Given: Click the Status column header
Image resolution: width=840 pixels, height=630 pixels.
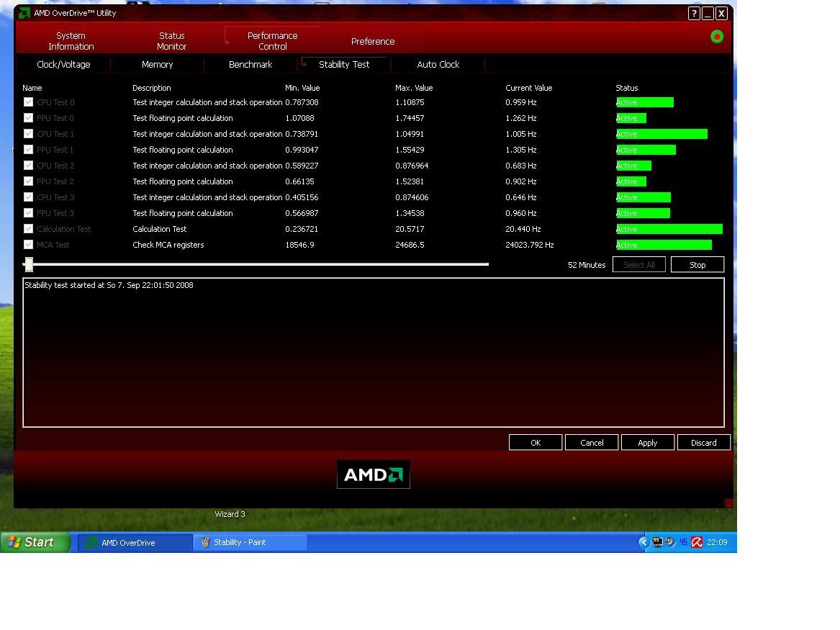Looking at the screenshot, I should click(x=627, y=88).
